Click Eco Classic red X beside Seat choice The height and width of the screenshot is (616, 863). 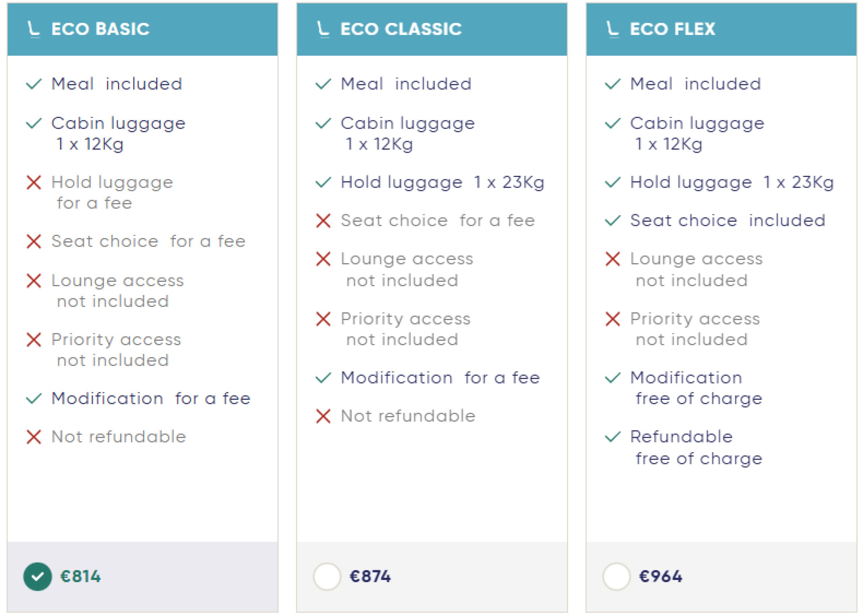pos(323,221)
